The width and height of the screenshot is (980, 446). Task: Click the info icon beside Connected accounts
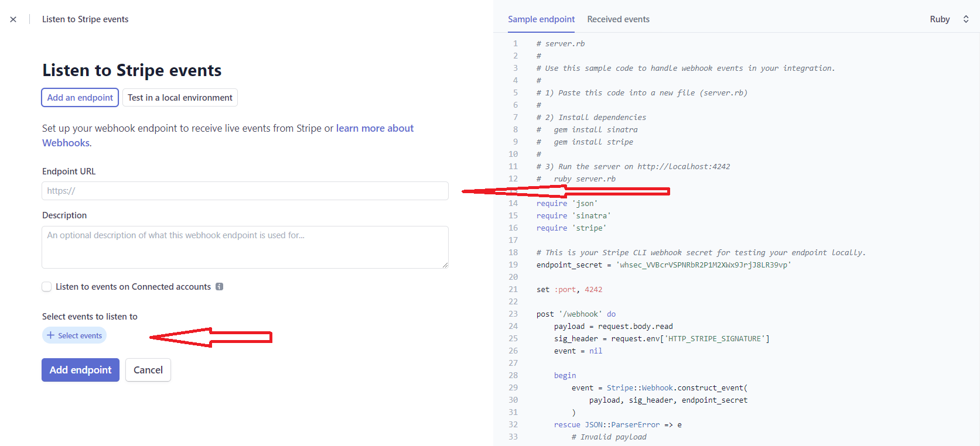click(x=219, y=287)
